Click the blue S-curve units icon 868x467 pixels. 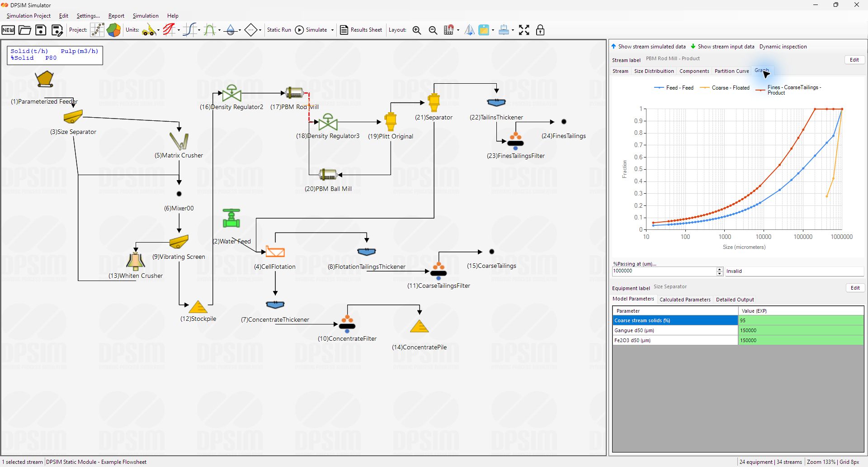[190, 30]
